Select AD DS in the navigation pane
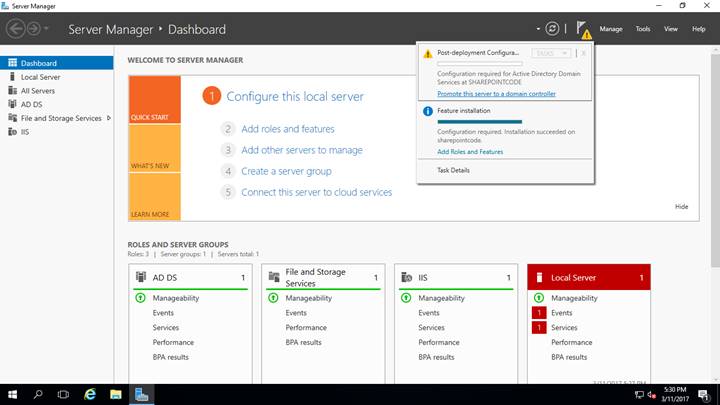Image resolution: width=720 pixels, height=405 pixels. [x=31, y=104]
